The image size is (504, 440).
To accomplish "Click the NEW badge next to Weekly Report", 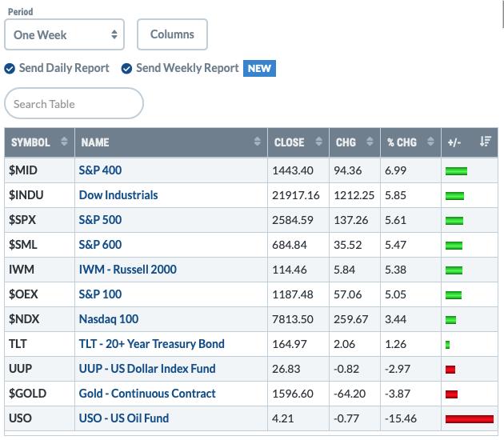I will coord(259,69).
